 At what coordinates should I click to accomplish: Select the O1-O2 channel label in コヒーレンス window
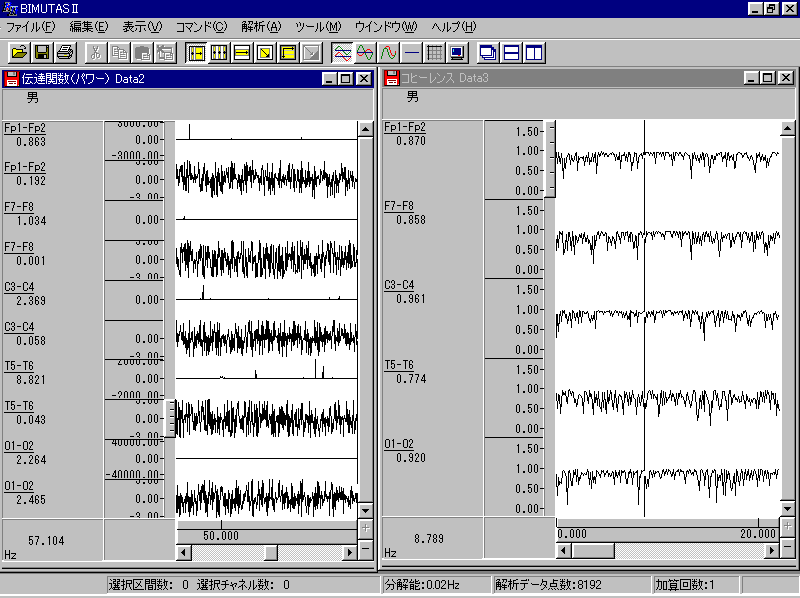(x=399, y=443)
